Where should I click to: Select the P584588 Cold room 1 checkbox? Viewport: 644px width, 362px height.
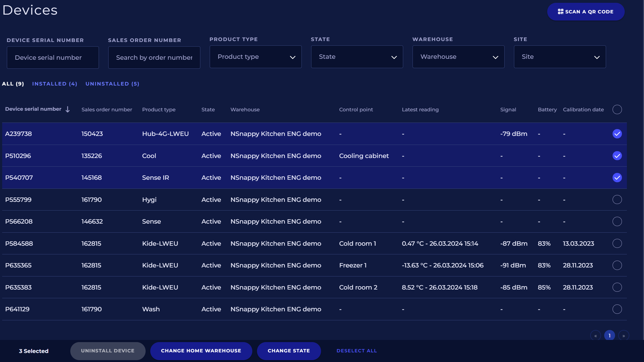(x=617, y=244)
